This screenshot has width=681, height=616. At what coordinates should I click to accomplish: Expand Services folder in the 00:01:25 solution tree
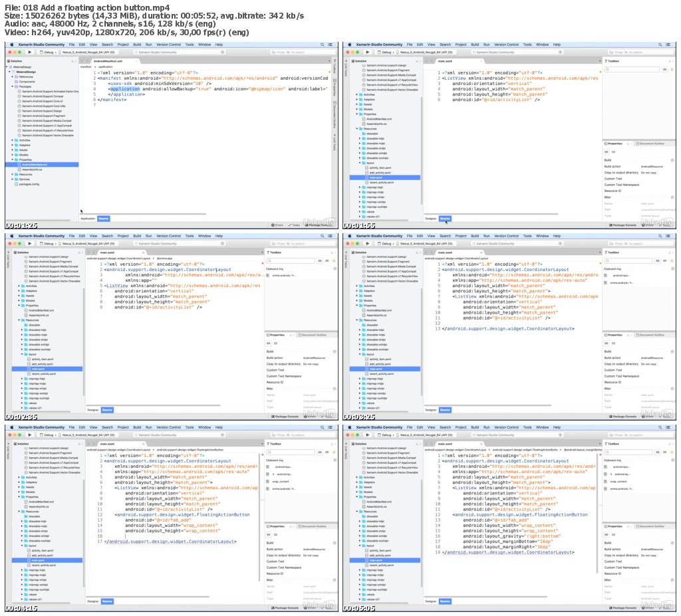tap(13, 179)
